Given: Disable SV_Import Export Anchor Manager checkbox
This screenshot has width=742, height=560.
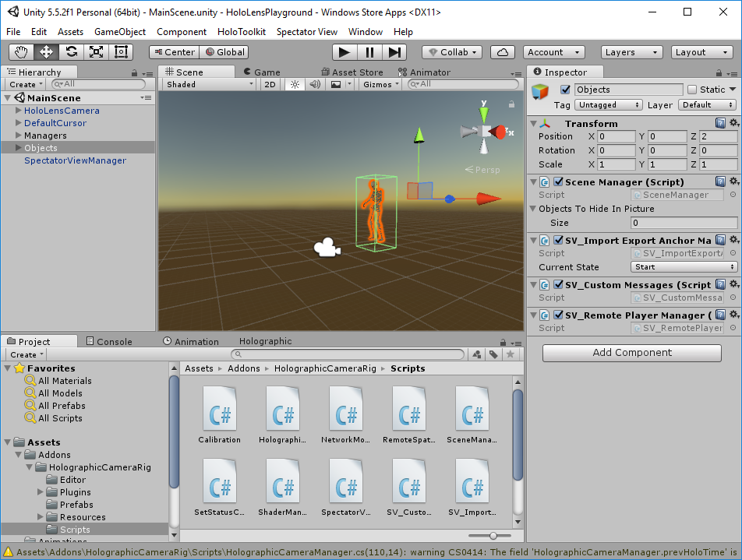Looking at the screenshot, I should (x=558, y=240).
